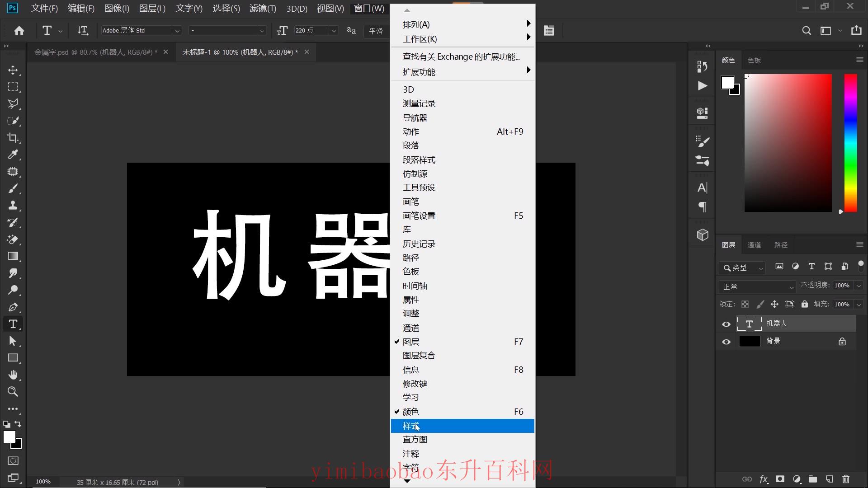The image size is (868, 488).
Task: Create a new group folder icon
Action: click(813, 479)
